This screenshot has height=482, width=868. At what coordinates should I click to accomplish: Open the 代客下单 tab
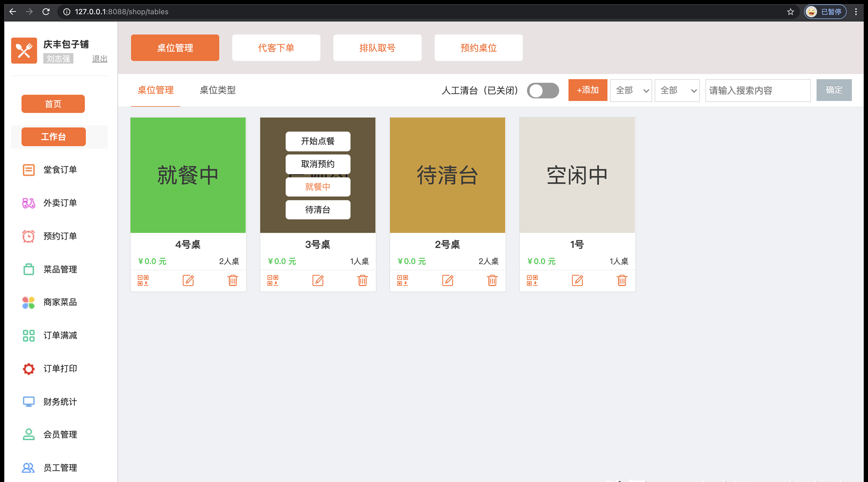tap(276, 48)
